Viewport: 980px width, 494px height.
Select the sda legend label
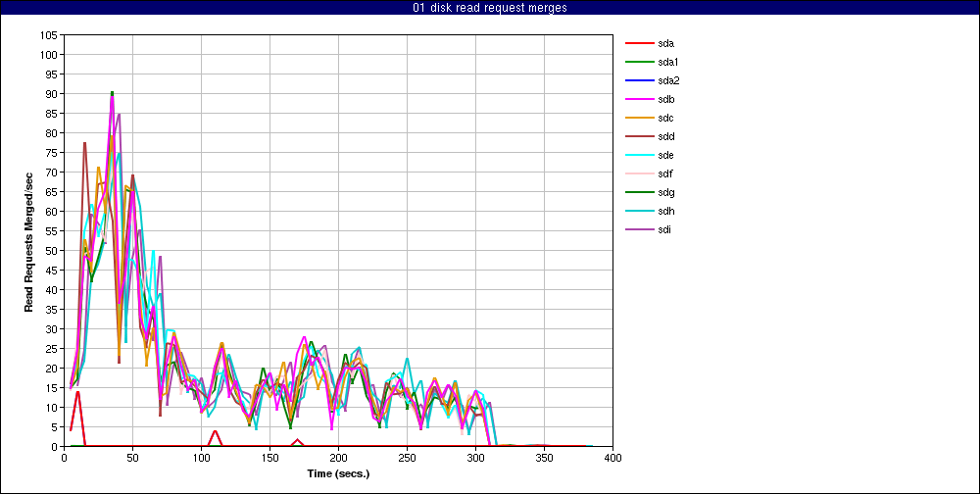[665, 44]
